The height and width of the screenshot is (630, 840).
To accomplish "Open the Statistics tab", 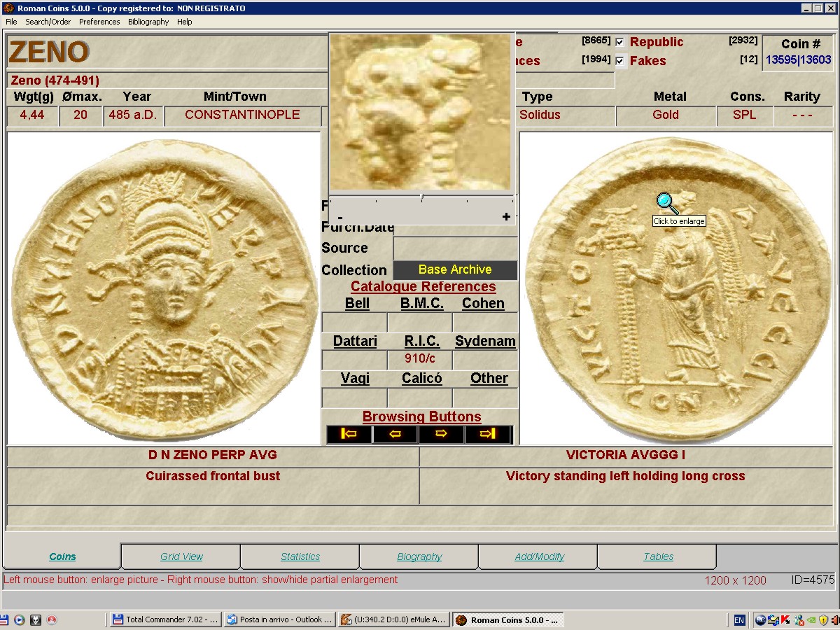I will [300, 556].
